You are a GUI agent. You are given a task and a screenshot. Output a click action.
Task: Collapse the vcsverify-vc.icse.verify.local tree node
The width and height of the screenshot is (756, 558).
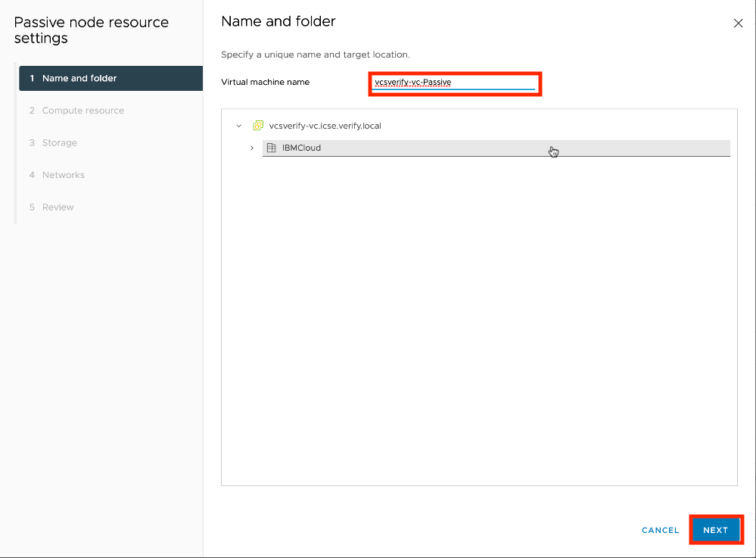click(239, 126)
